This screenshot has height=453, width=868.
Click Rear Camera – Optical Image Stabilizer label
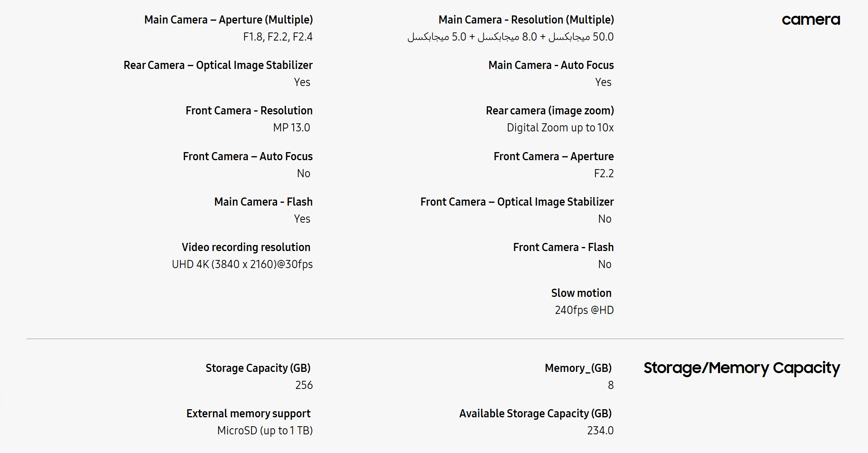pyautogui.click(x=218, y=65)
